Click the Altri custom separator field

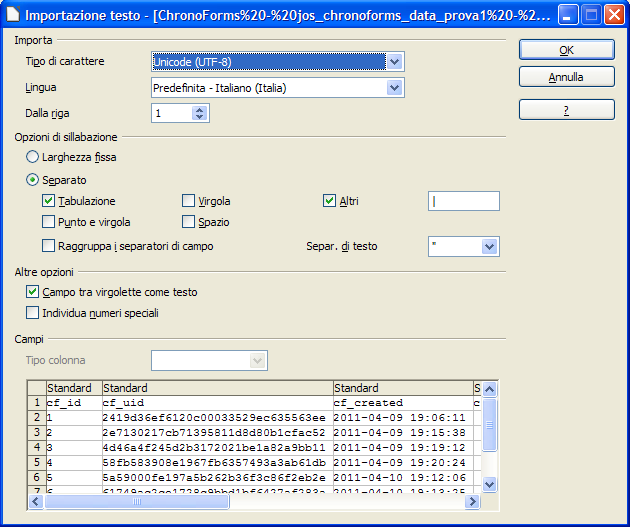464,201
